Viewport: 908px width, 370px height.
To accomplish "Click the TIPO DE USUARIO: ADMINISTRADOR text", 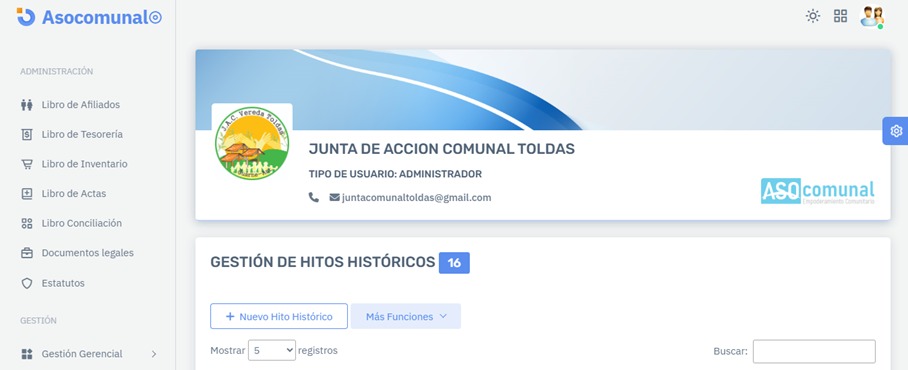I will (395, 174).
